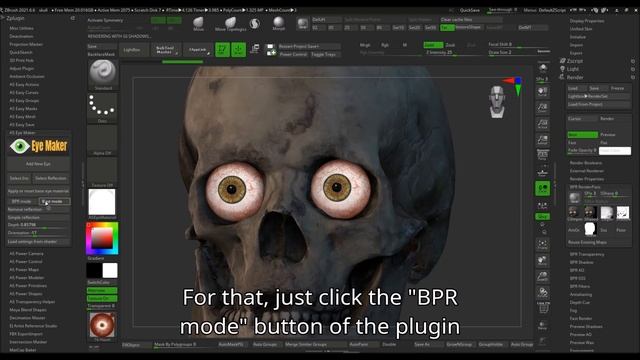The image size is (640, 360).
Task: Expand the Misc Utilities subpalette
Action: (x=22, y=28)
